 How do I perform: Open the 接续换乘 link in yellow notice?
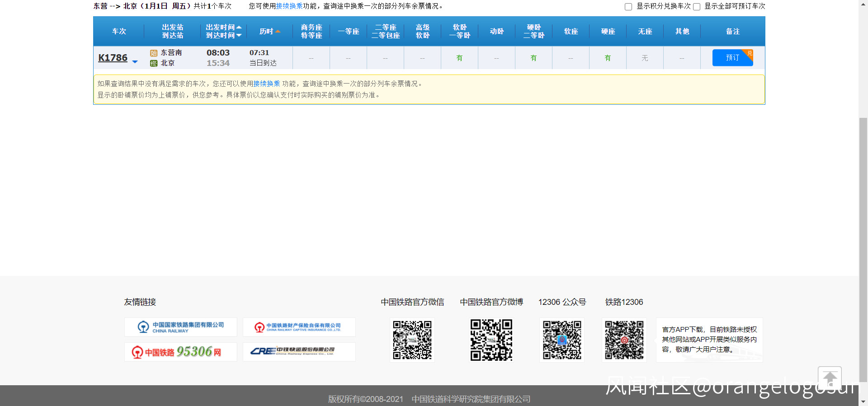tap(267, 84)
